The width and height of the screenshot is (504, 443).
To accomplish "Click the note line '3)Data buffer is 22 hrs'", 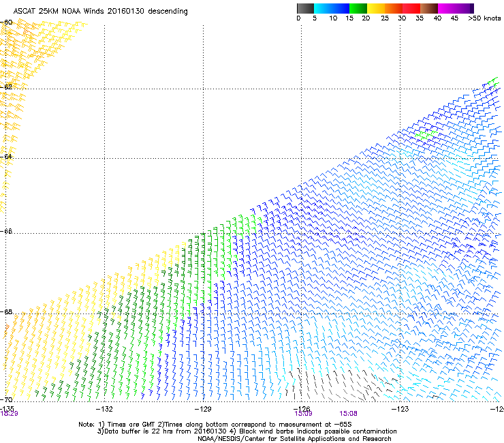I will coord(247,431).
